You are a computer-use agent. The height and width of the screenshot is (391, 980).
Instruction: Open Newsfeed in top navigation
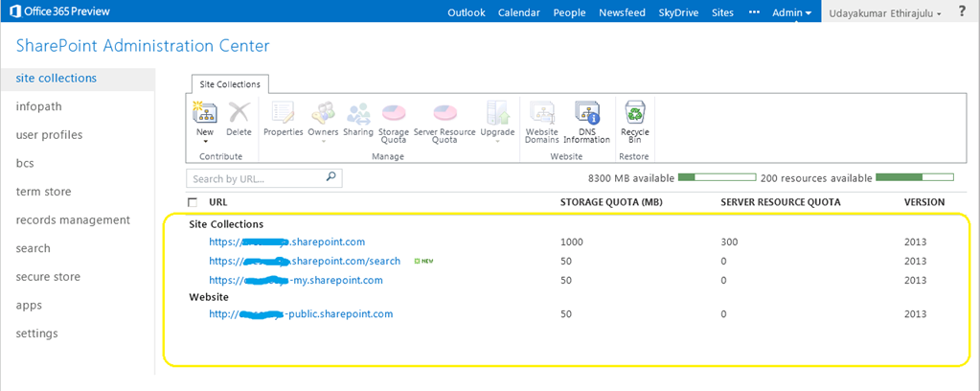pyautogui.click(x=622, y=12)
